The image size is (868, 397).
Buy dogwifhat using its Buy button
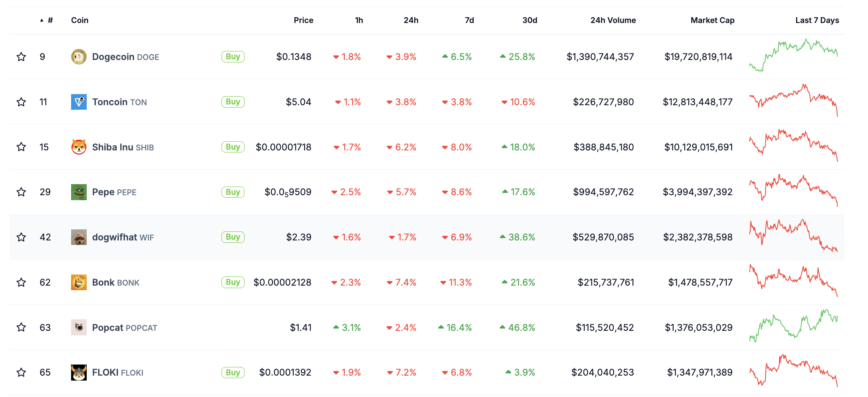coord(233,237)
